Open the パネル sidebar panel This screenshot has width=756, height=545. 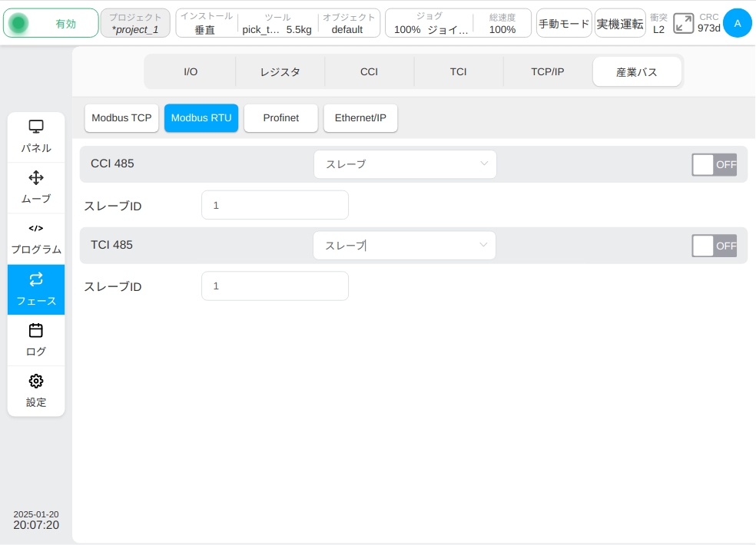pos(36,137)
